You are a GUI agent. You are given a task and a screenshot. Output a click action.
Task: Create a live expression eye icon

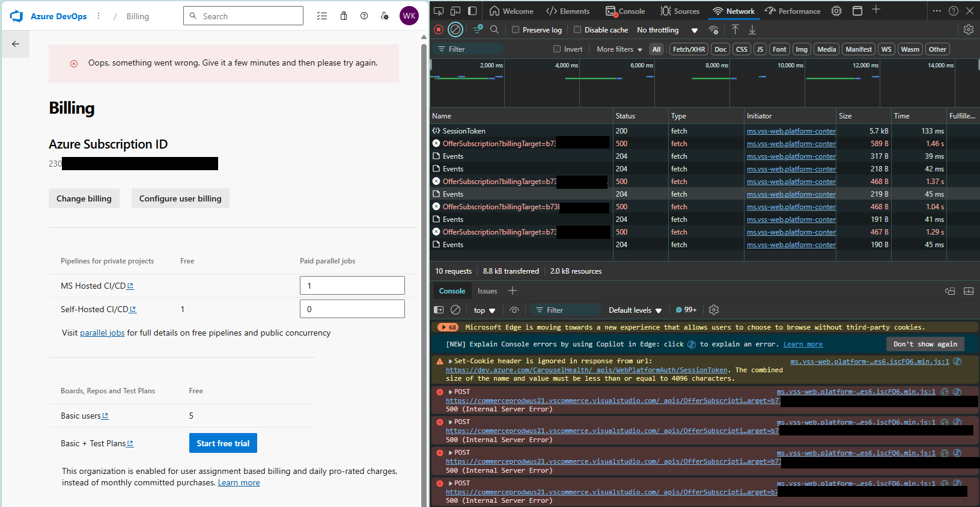(514, 310)
